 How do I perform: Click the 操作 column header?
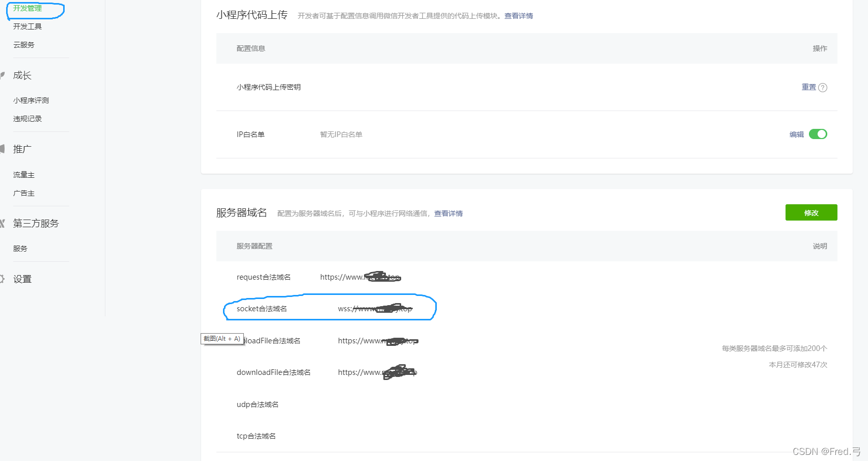pos(820,48)
